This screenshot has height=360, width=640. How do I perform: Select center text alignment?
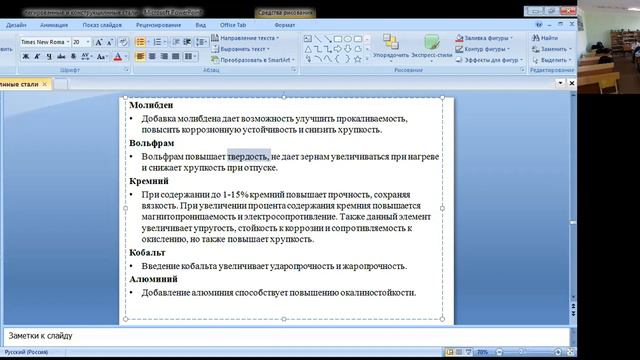152,56
